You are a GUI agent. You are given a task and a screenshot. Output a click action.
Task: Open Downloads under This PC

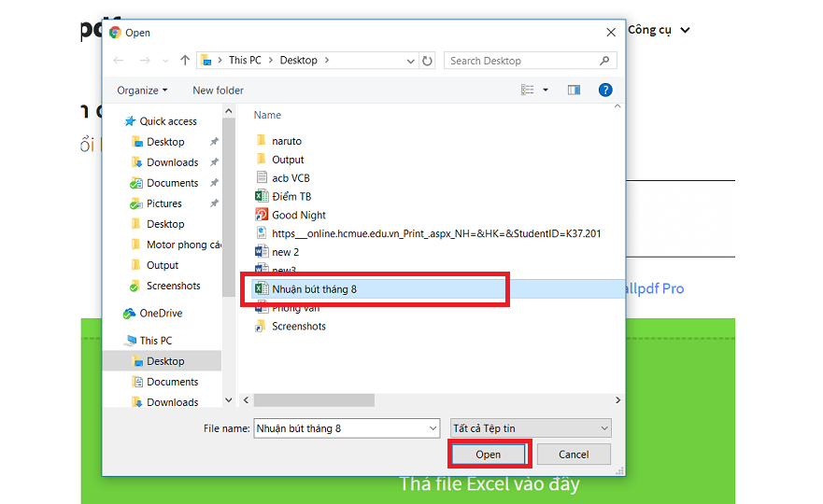point(165,401)
